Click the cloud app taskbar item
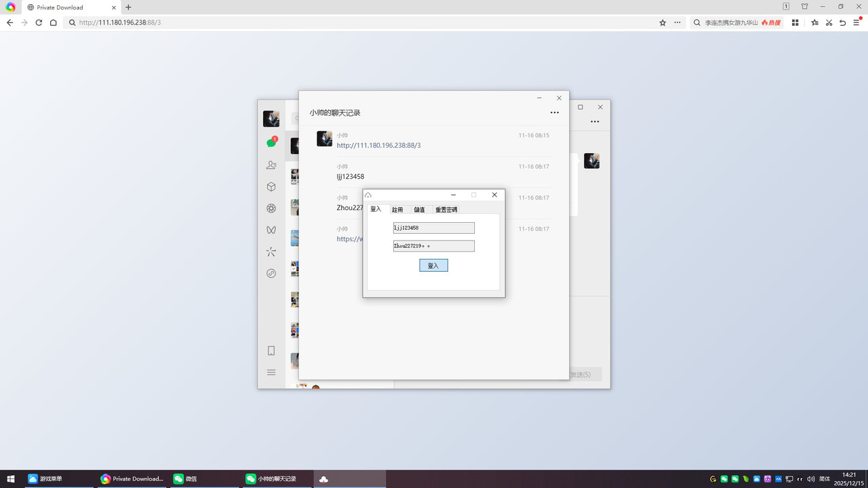This screenshot has height=488, width=868. pos(350,479)
